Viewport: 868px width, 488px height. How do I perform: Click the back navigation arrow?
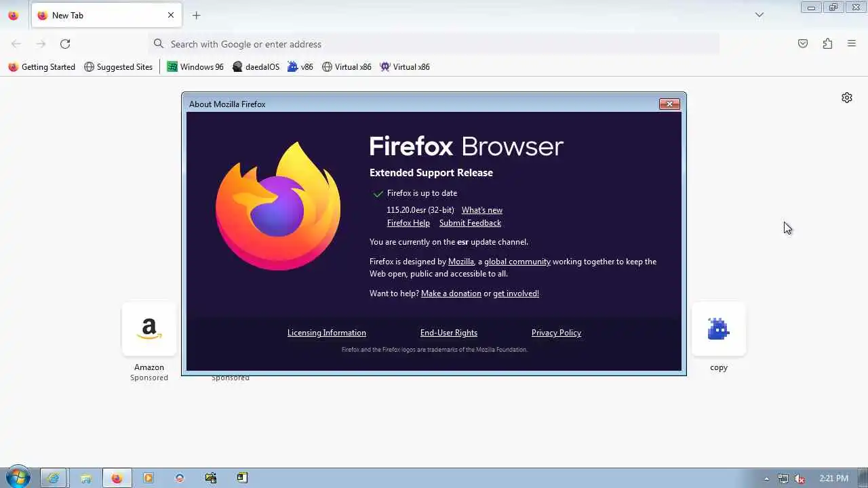16,44
